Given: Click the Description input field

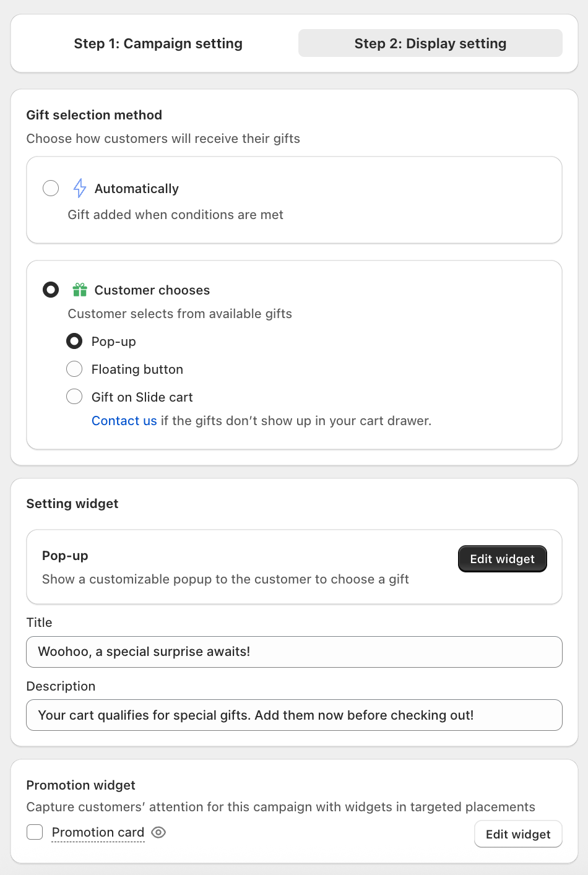Looking at the screenshot, I should point(294,715).
